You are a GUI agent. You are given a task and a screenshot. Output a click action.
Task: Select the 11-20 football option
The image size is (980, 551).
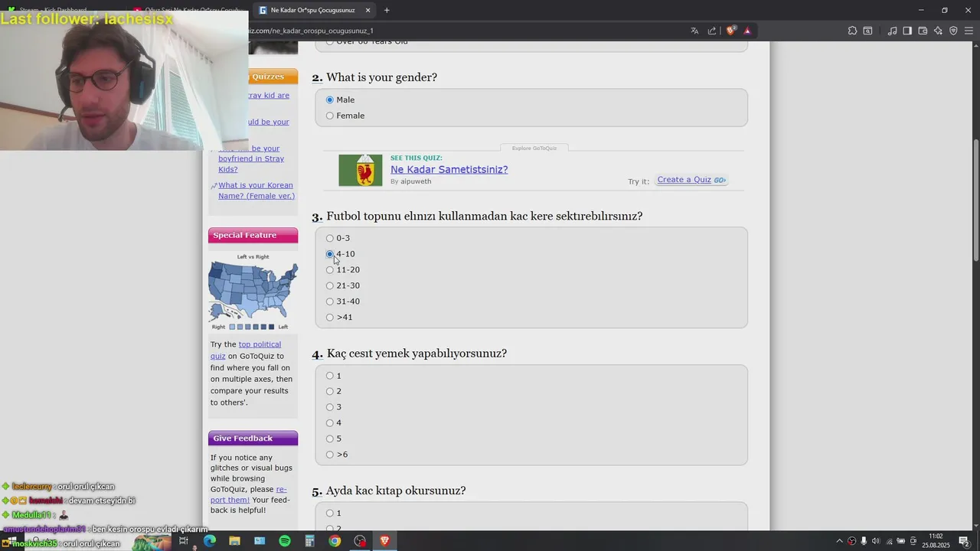(x=330, y=270)
